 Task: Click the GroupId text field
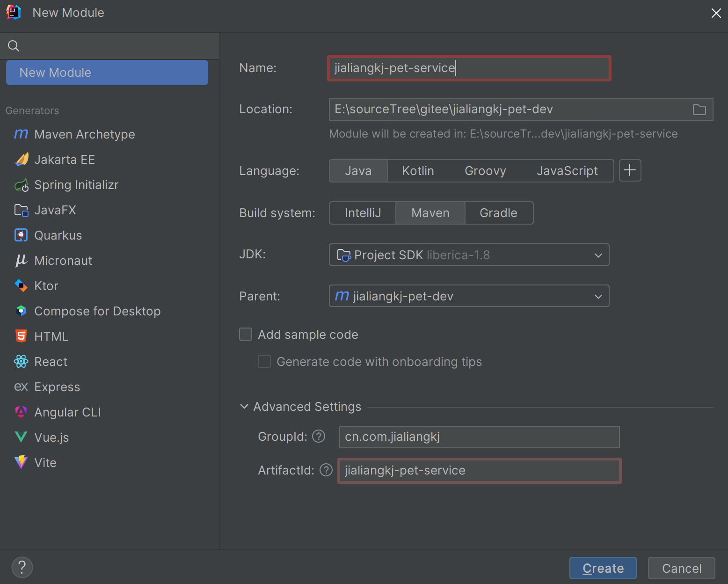coord(479,437)
